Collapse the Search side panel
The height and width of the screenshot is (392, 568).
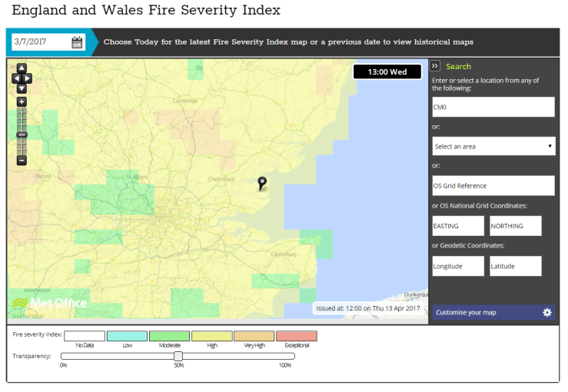(435, 67)
